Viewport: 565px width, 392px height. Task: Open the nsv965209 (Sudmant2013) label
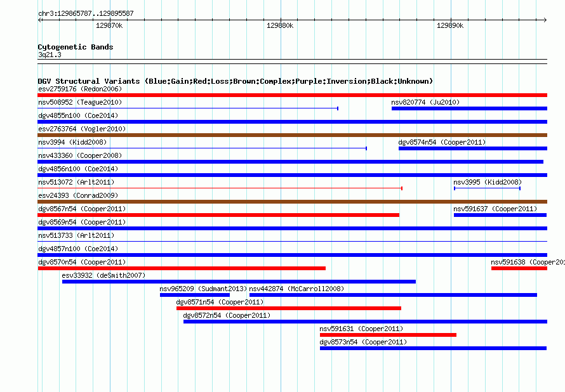tap(203, 289)
